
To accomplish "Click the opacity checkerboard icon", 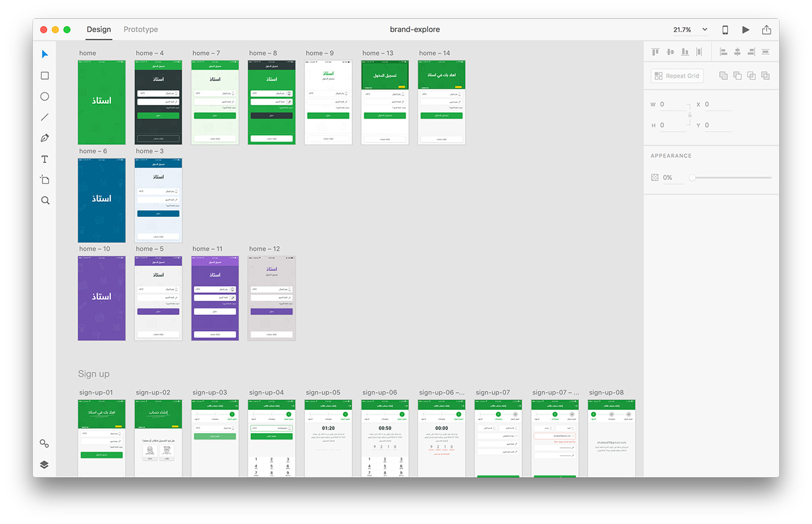I will 655,177.
